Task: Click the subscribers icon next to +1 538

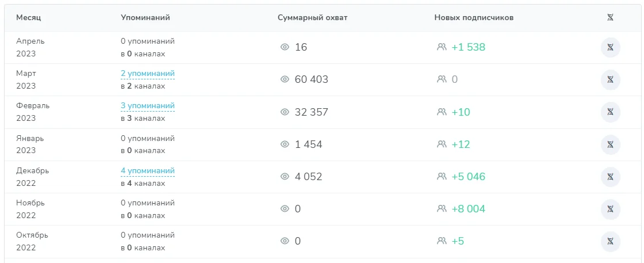Action: pyautogui.click(x=442, y=47)
